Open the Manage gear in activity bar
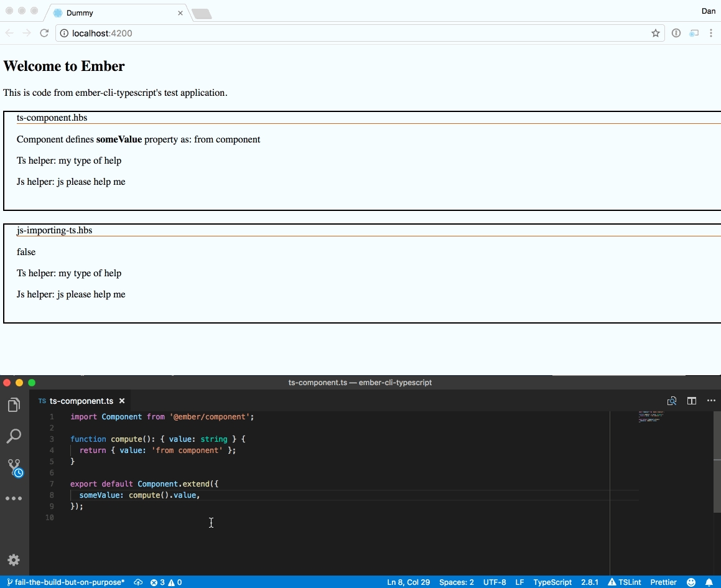Image resolution: width=721 pixels, height=588 pixels. [14, 560]
